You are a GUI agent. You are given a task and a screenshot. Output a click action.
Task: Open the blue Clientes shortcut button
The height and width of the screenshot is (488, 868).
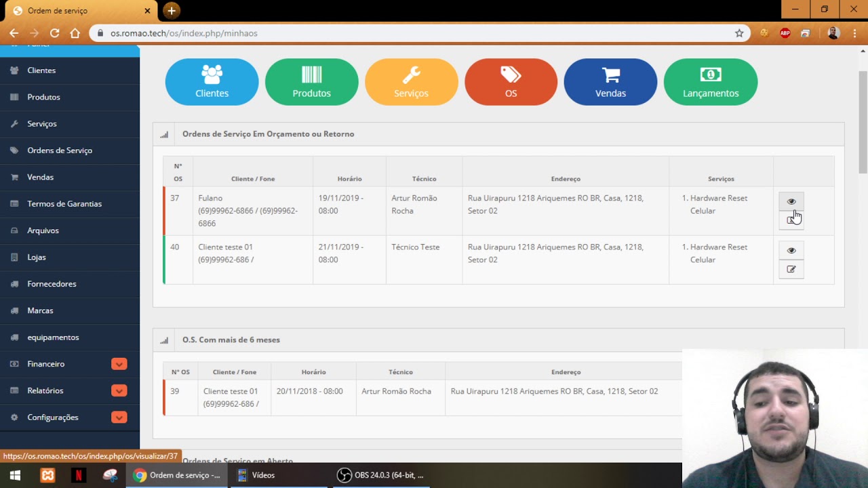coord(212,82)
